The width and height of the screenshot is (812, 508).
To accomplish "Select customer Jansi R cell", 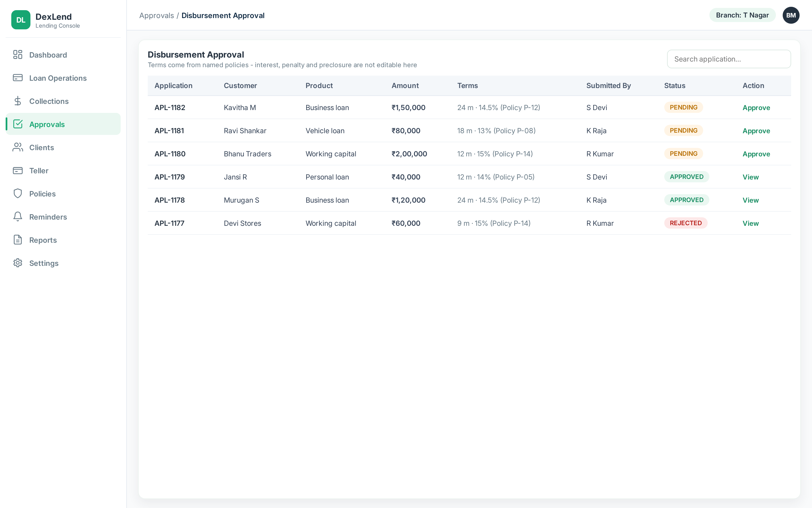I will tap(235, 178).
